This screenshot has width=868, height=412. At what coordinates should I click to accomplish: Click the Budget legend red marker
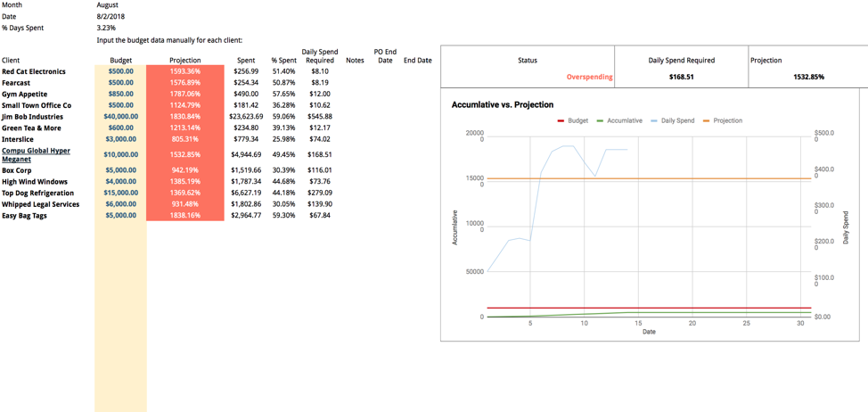coord(561,120)
